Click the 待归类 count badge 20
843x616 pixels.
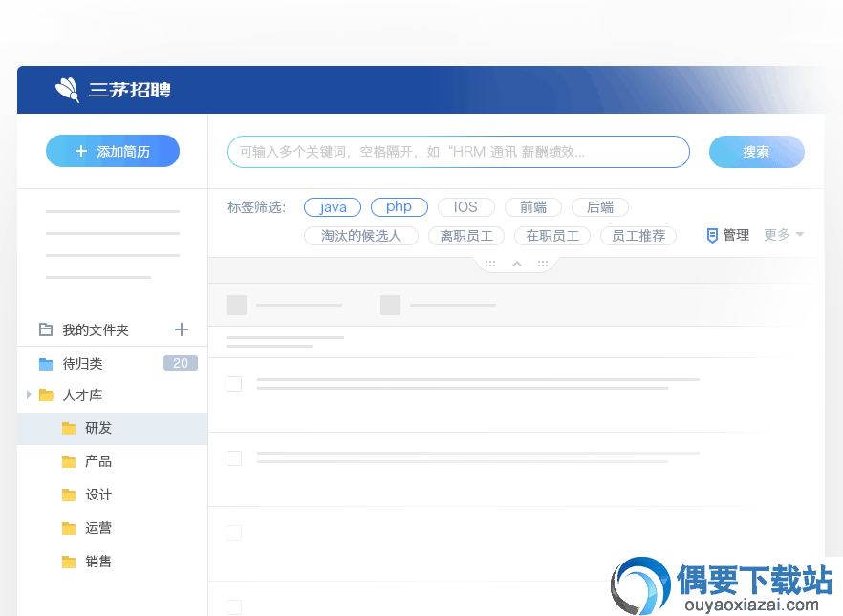[180, 363]
